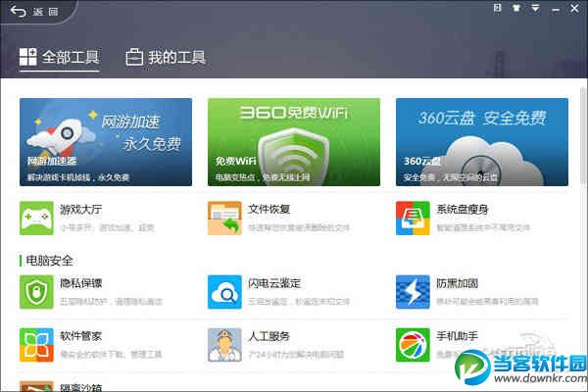Click the 防黑加固 title text
Image resolution: width=588 pixels, height=392 pixels.
pos(457,283)
